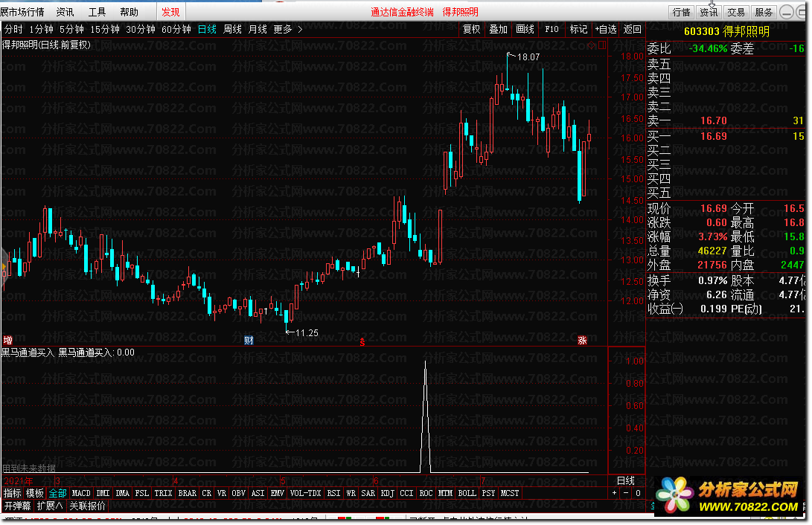812x525 pixels.
Task: Select the 模板 template tab
Action: (35, 493)
